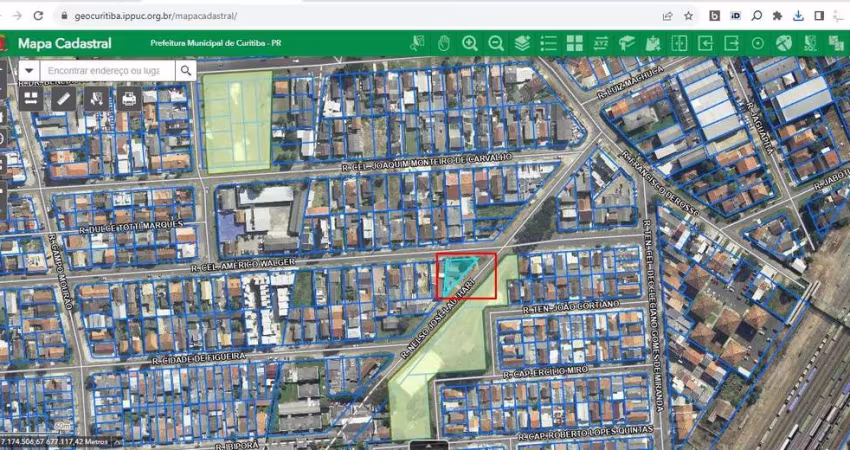Viewport: 850px width, 450px height.
Task: Open browser downloads
Action: pos(798,16)
